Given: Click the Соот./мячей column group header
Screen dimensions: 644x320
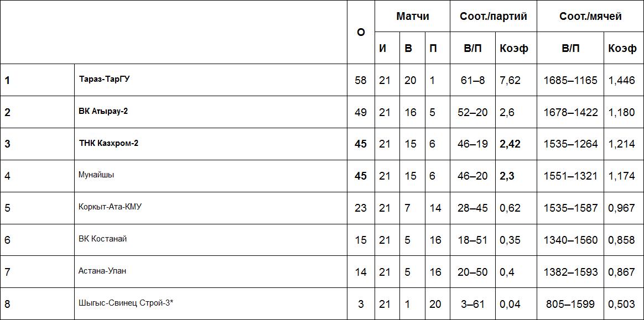Looking at the screenshot, I should point(590,16).
